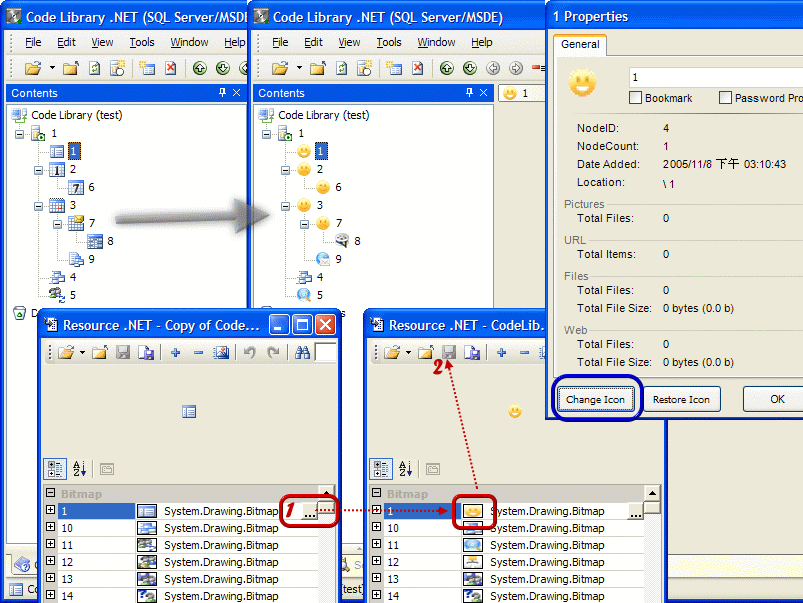Image resolution: width=803 pixels, height=603 pixels.
Task: Select tree node 8 in table-icon Code Library window
Action: point(110,241)
